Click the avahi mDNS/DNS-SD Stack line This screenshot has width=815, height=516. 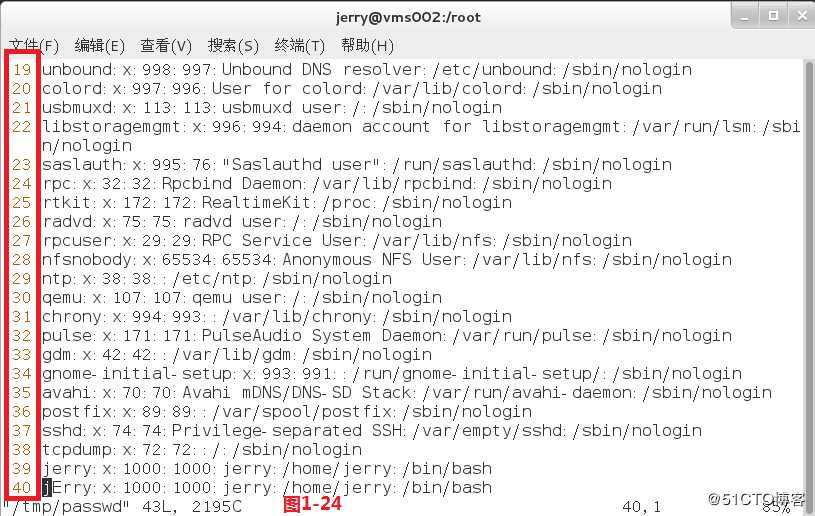407,392
